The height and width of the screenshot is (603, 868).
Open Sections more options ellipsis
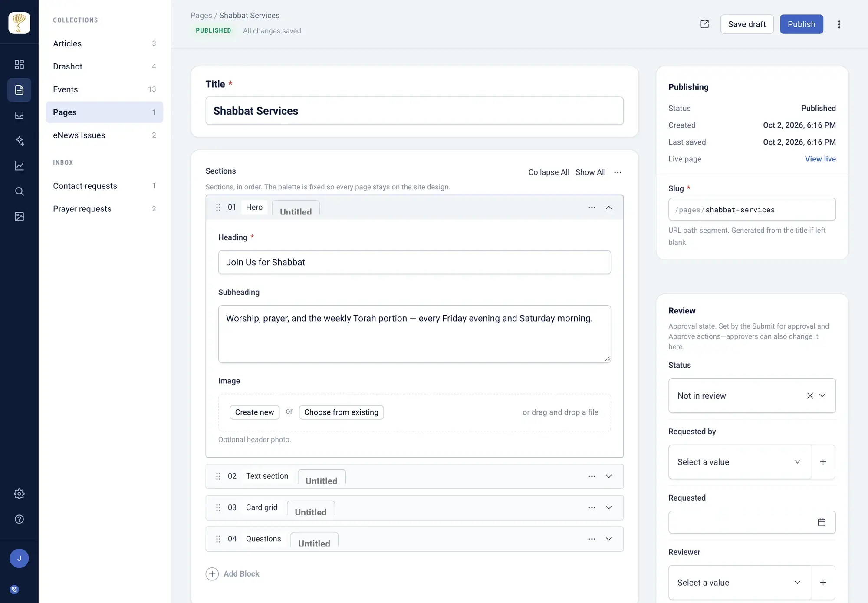pyautogui.click(x=618, y=172)
